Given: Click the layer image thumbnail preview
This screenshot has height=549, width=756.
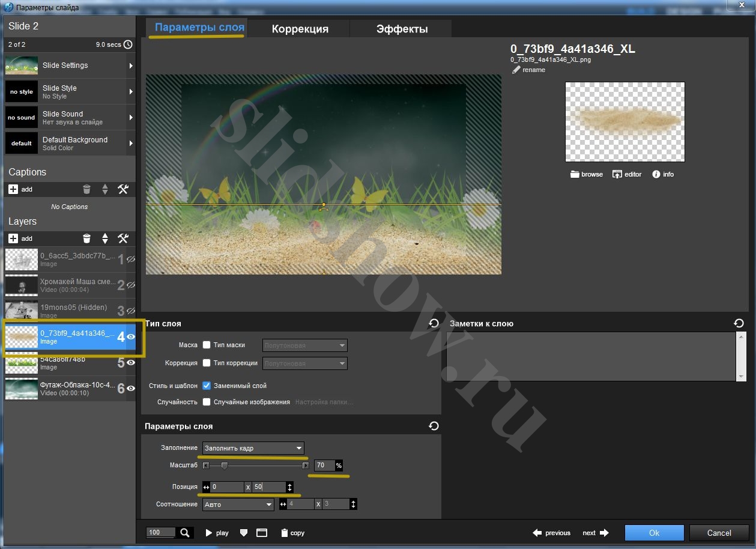Looking at the screenshot, I should click(x=624, y=122).
